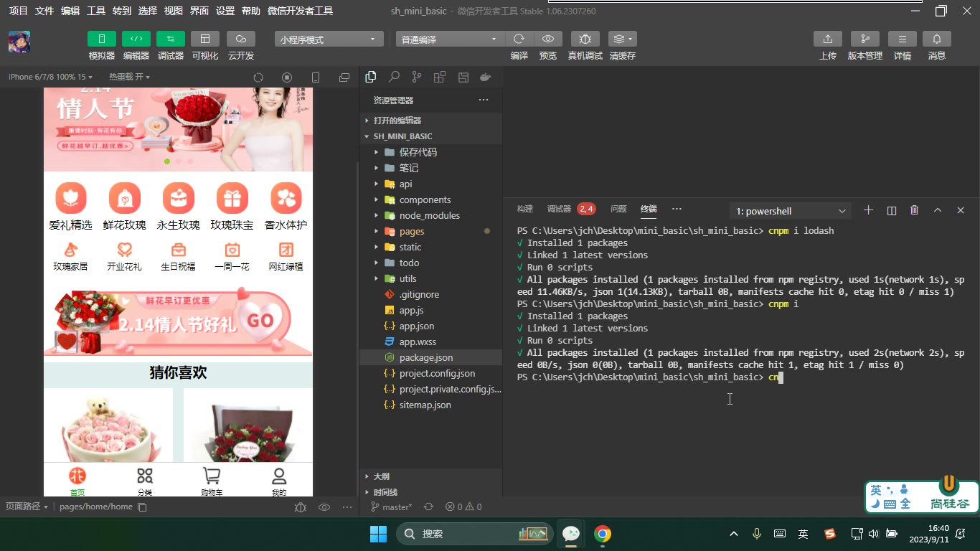Select powershell terminal dropdown

(791, 211)
